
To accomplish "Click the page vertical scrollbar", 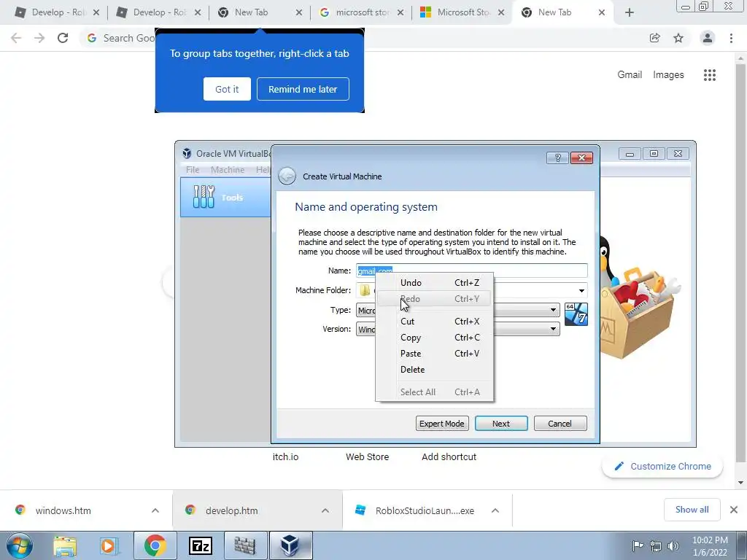I will point(740,262).
